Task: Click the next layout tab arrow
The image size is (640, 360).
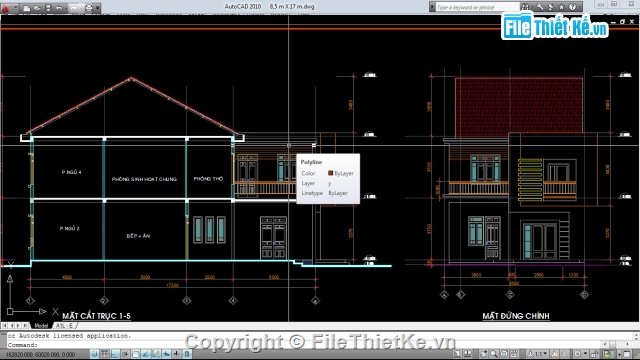Action: [x=18, y=325]
